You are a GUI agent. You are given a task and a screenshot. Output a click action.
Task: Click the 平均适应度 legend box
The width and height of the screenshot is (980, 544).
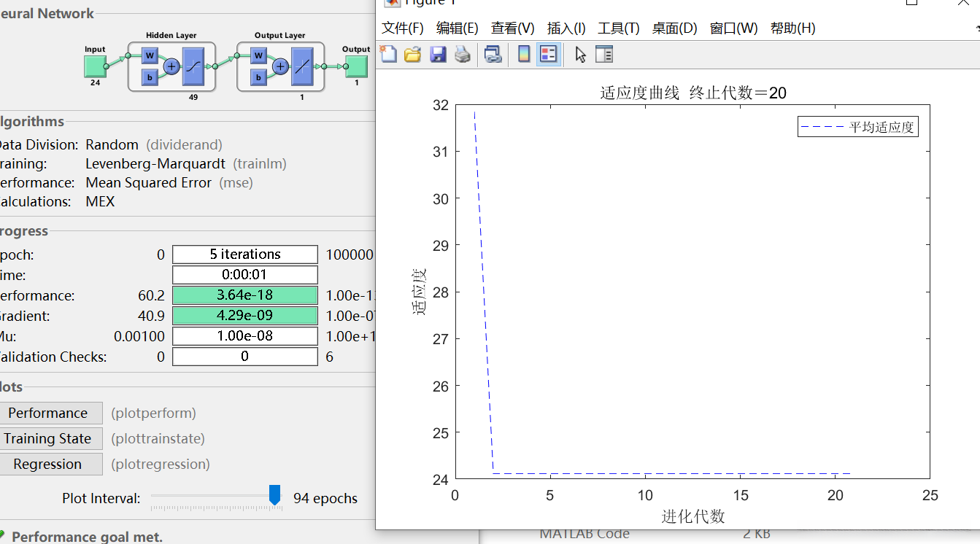pyautogui.click(x=857, y=127)
